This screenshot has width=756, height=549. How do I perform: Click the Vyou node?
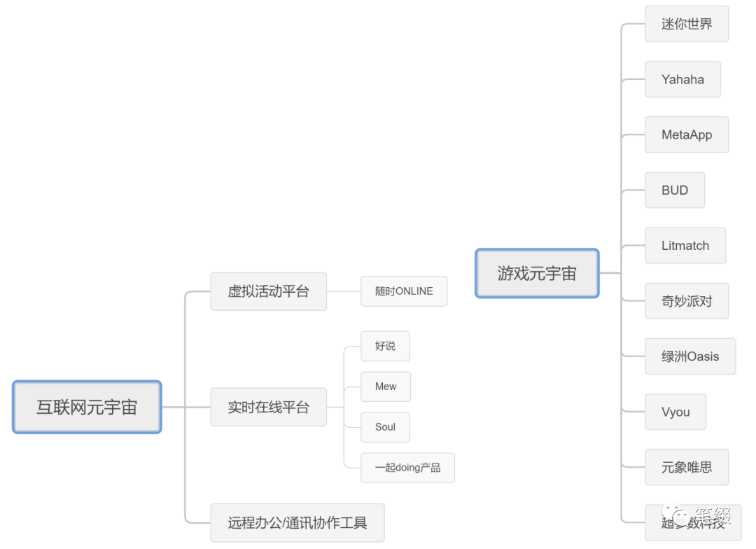pyautogui.click(x=675, y=412)
